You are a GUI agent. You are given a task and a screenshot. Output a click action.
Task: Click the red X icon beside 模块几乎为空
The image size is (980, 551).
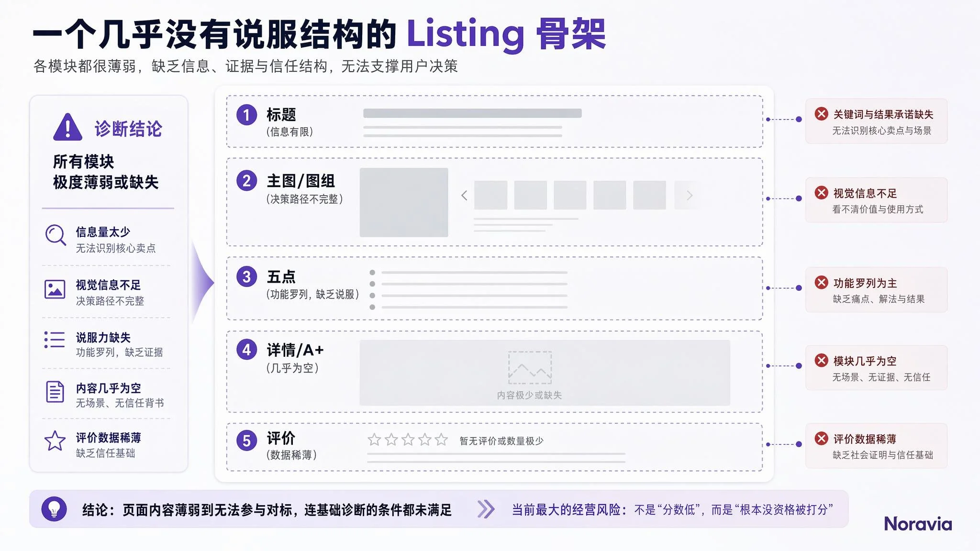click(821, 361)
